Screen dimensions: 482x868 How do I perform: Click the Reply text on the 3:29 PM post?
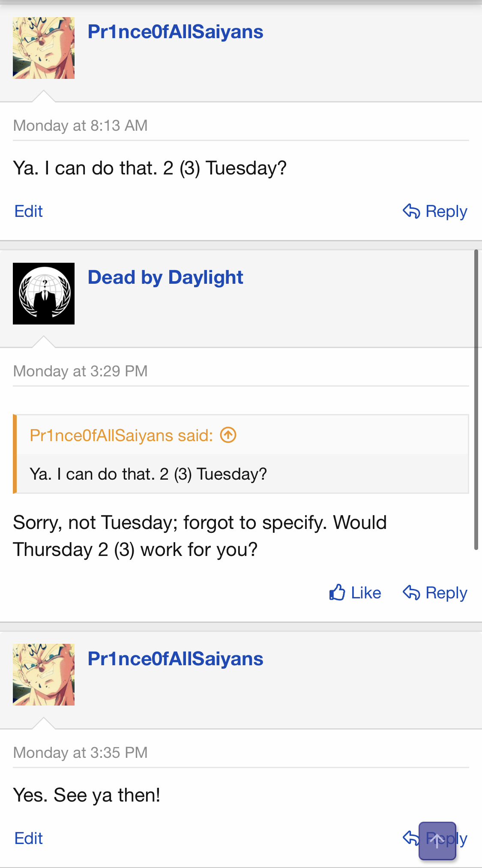[x=446, y=593]
